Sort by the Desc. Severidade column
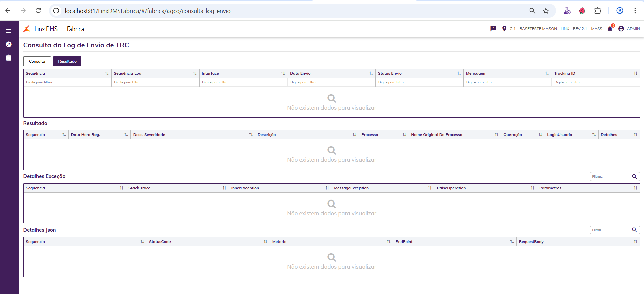644x294 pixels. [251, 135]
